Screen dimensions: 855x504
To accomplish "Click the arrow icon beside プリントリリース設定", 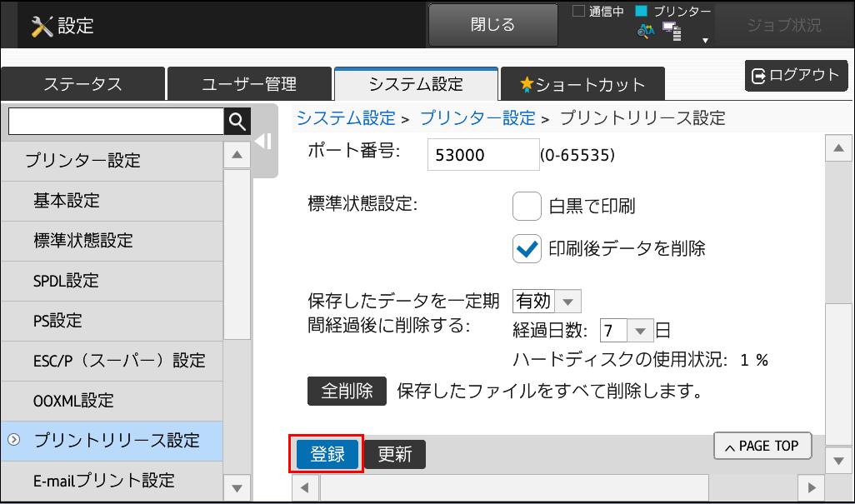I will (14, 440).
